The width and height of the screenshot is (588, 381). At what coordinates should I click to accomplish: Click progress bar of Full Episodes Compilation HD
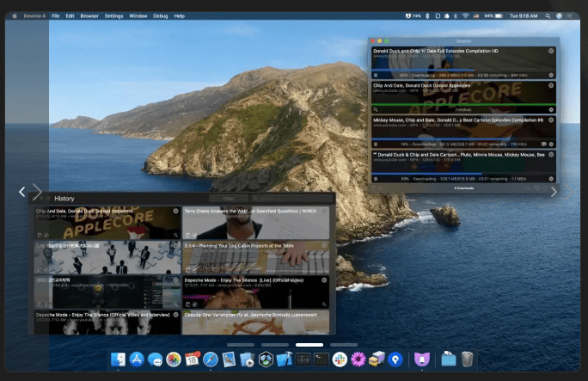463,71
